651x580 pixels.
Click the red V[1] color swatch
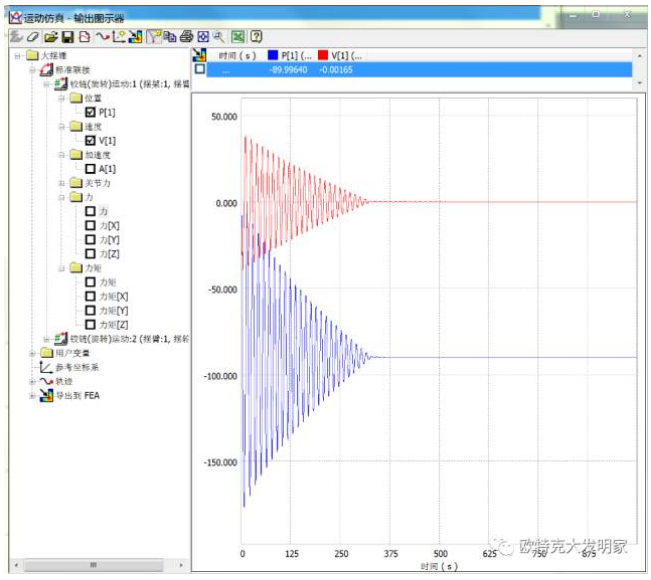click(323, 55)
